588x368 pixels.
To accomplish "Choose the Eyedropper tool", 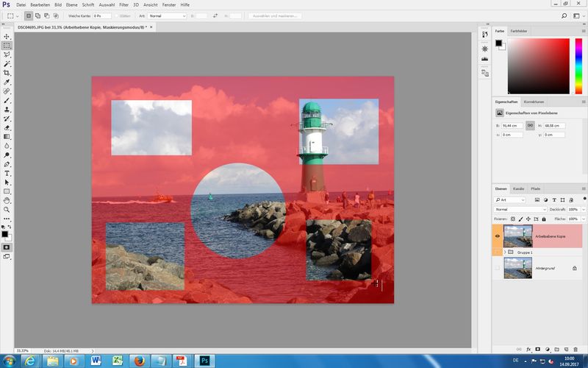I will click(7, 82).
